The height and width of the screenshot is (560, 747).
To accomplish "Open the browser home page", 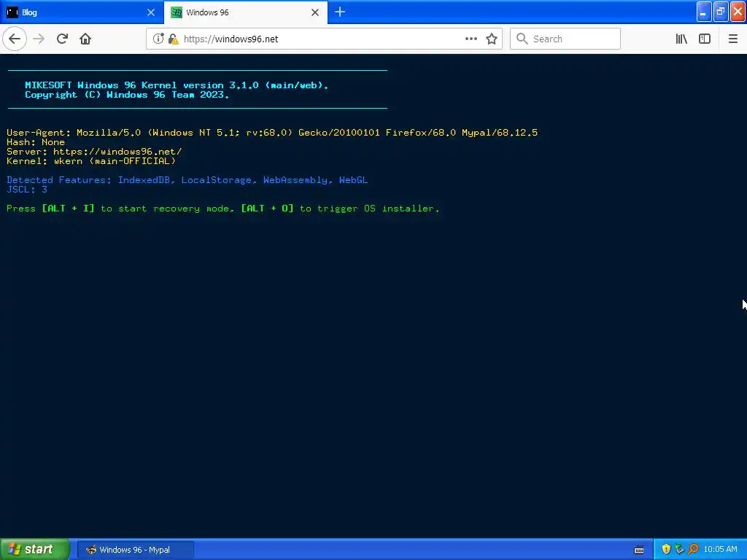I will (85, 39).
